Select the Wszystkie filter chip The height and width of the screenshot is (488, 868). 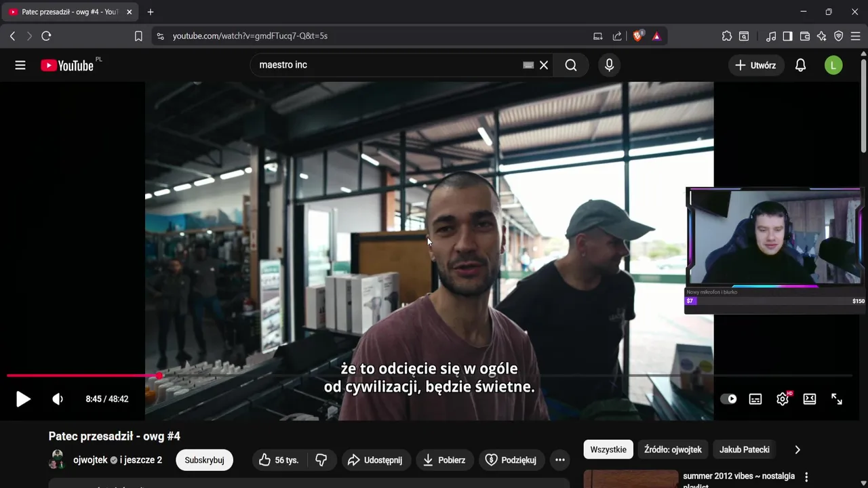pos(608,449)
